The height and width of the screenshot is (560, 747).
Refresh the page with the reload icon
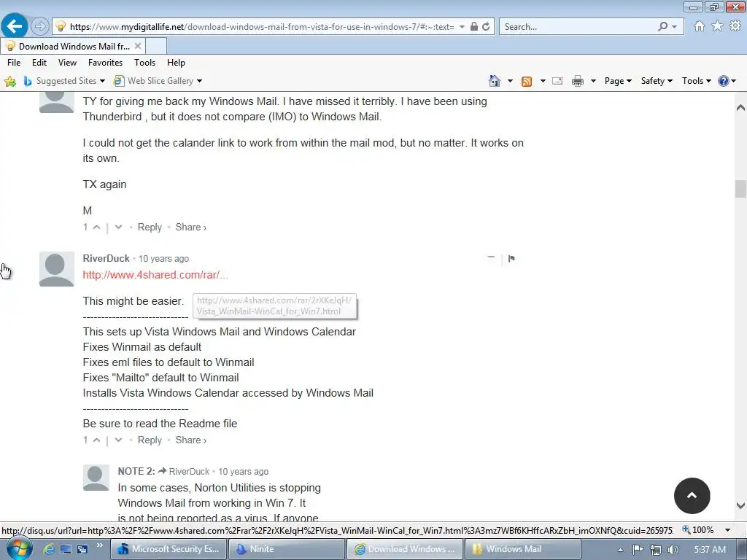click(x=486, y=27)
